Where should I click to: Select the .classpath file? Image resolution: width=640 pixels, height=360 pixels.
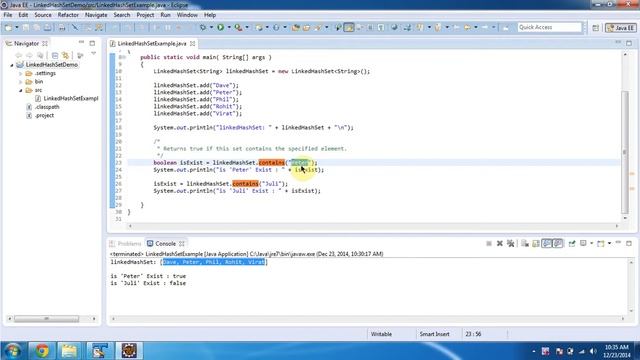coord(43,107)
